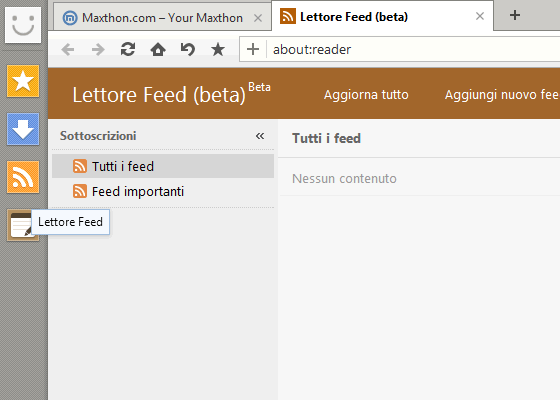Click the back navigation arrow
This screenshot has height=400, width=560.
[68, 49]
